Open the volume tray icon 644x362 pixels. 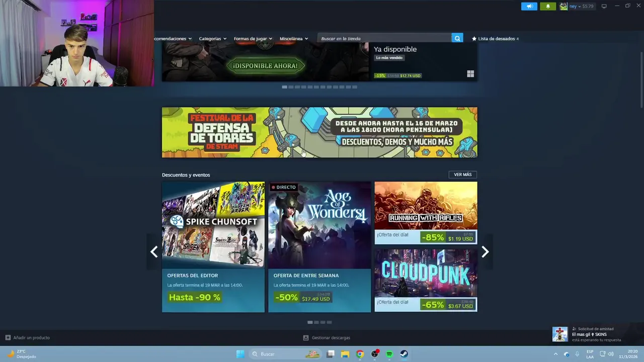coord(611,354)
